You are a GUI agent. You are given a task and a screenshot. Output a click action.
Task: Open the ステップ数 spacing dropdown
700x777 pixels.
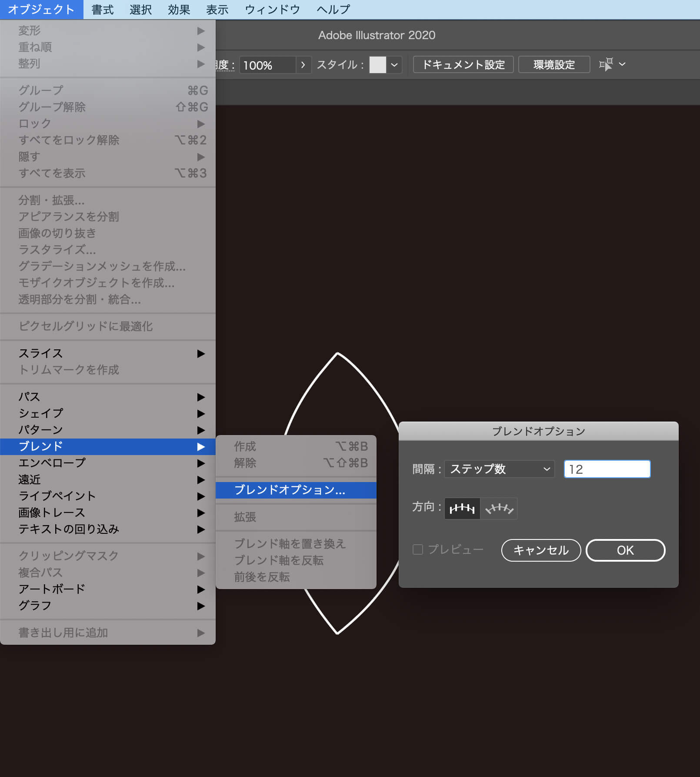click(x=499, y=469)
